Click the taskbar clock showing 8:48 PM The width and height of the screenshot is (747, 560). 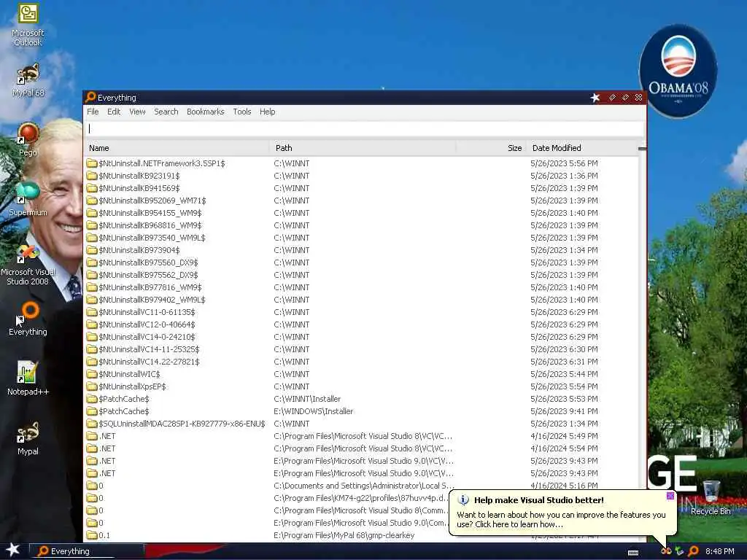click(x=719, y=551)
